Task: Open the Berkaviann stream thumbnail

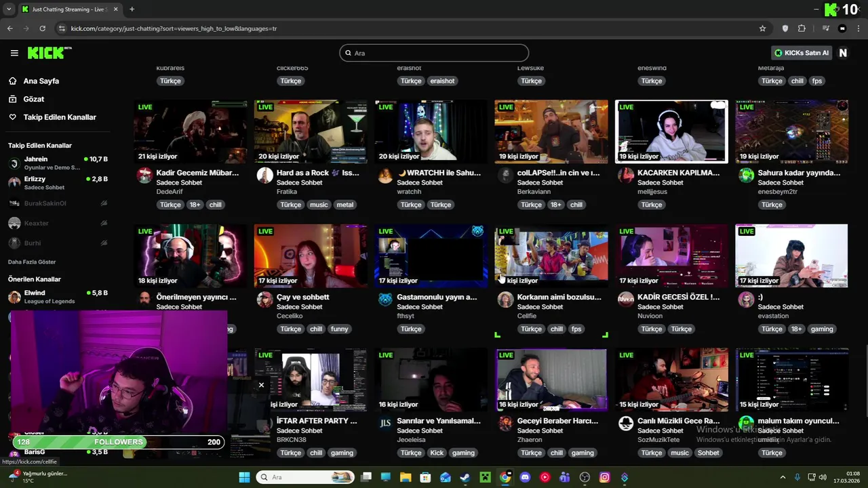Action: (x=551, y=132)
